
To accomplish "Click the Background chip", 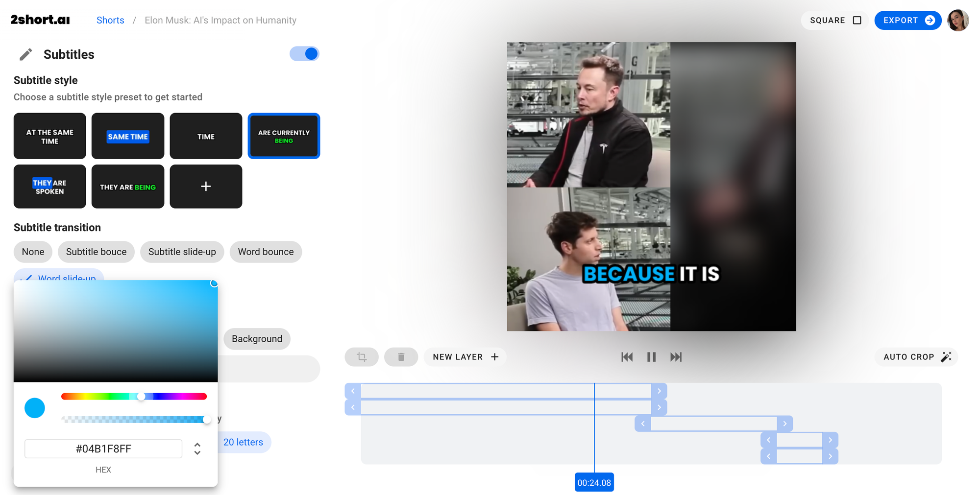I will (x=257, y=339).
